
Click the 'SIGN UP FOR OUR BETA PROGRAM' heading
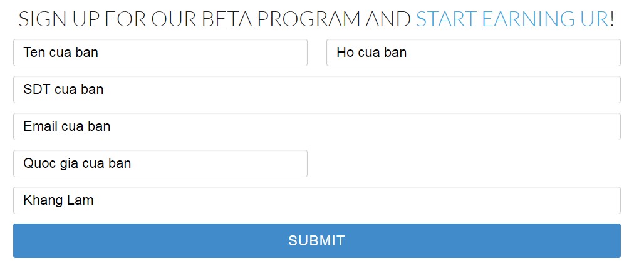(213, 19)
